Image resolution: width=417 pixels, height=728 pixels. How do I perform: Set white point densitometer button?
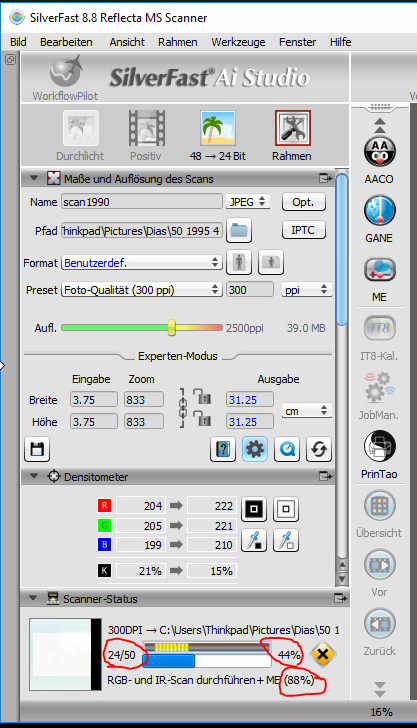(286, 509)
